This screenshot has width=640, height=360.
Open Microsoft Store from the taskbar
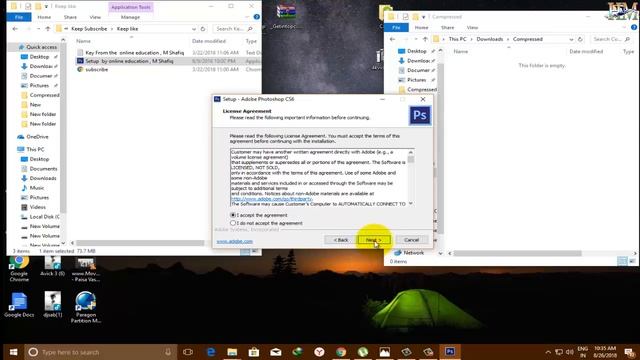pos(254,352)
